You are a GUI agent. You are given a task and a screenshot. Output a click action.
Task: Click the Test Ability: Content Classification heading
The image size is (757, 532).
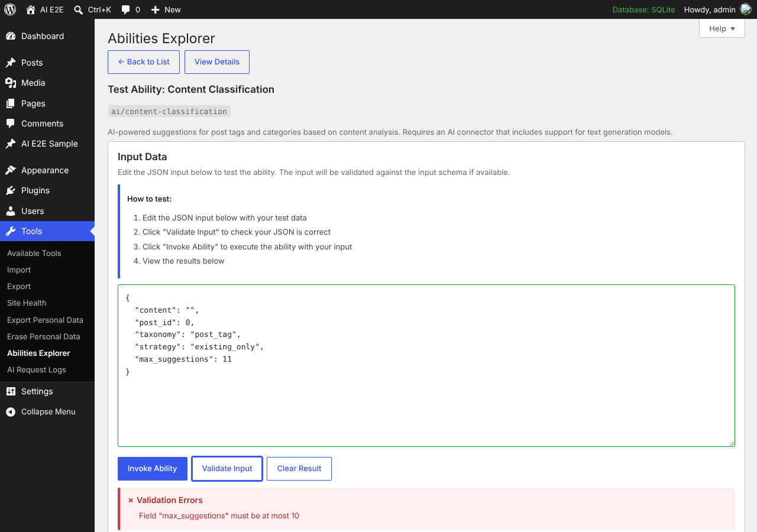[191, 89]
